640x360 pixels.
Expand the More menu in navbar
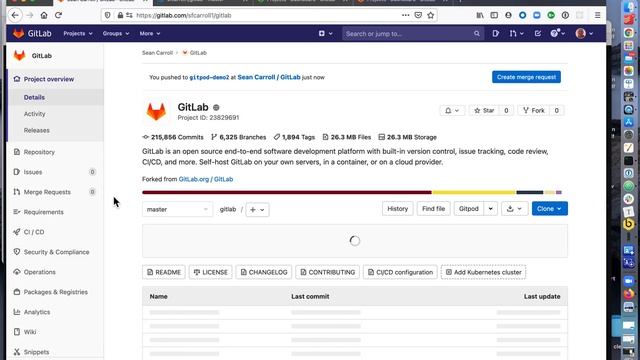(x=150, y=33)
